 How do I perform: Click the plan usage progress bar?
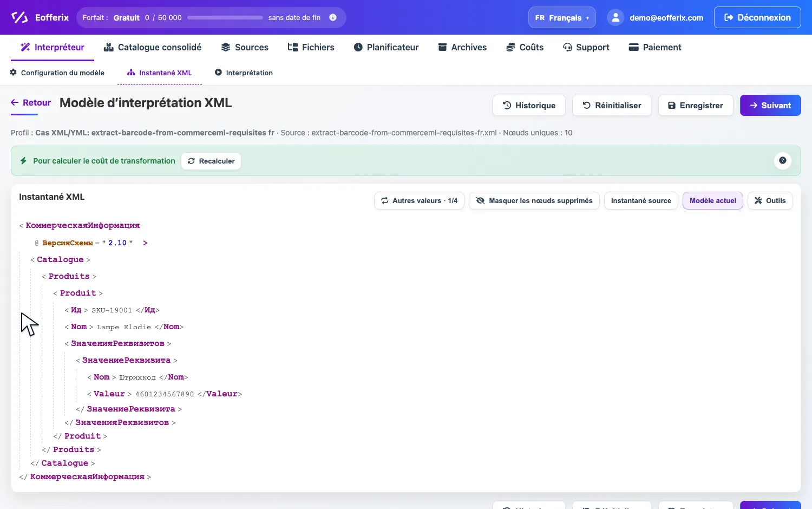coord(225,17)
